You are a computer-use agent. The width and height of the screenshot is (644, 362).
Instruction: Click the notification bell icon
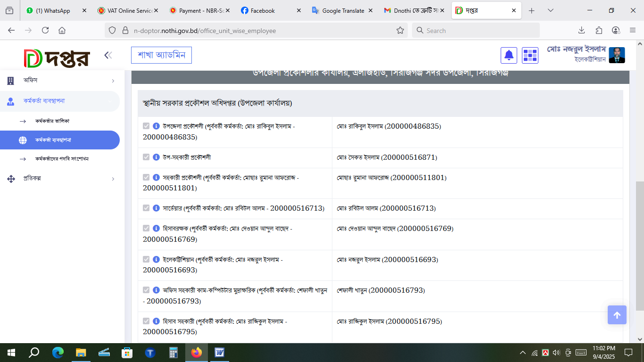tap(509, 55)
